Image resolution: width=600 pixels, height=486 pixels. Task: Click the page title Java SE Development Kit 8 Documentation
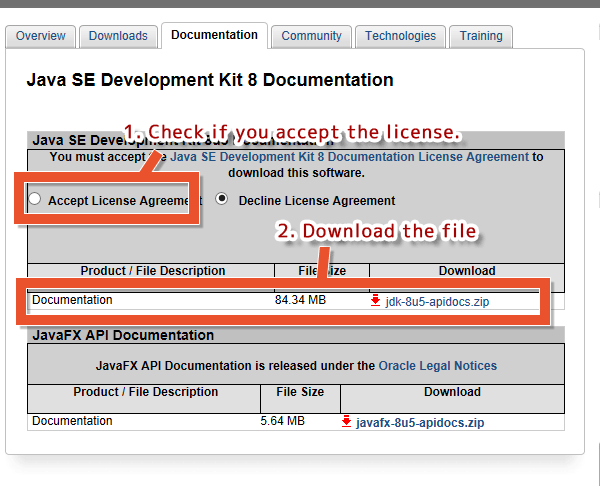(210, 80)
